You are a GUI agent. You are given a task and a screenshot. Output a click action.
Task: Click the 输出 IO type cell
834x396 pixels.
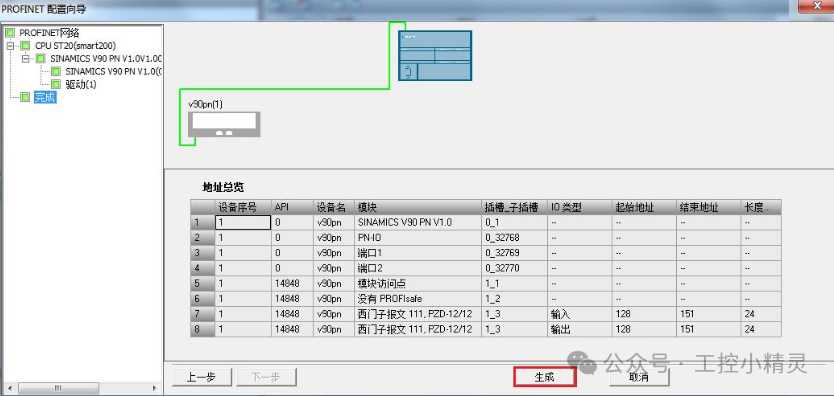pyautogui.click(x=579, y=329)
